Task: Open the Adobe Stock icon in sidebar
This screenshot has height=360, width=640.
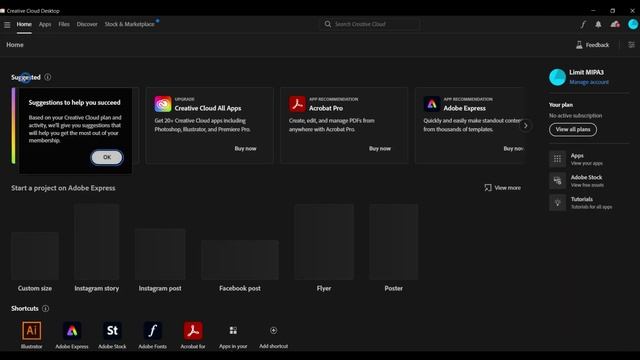Action: (557, 181)
